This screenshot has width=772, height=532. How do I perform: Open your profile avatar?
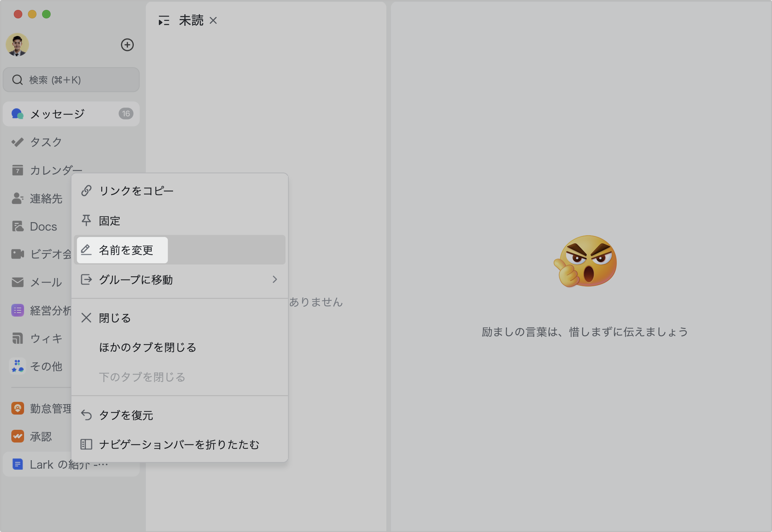click(x=17, y=45)
